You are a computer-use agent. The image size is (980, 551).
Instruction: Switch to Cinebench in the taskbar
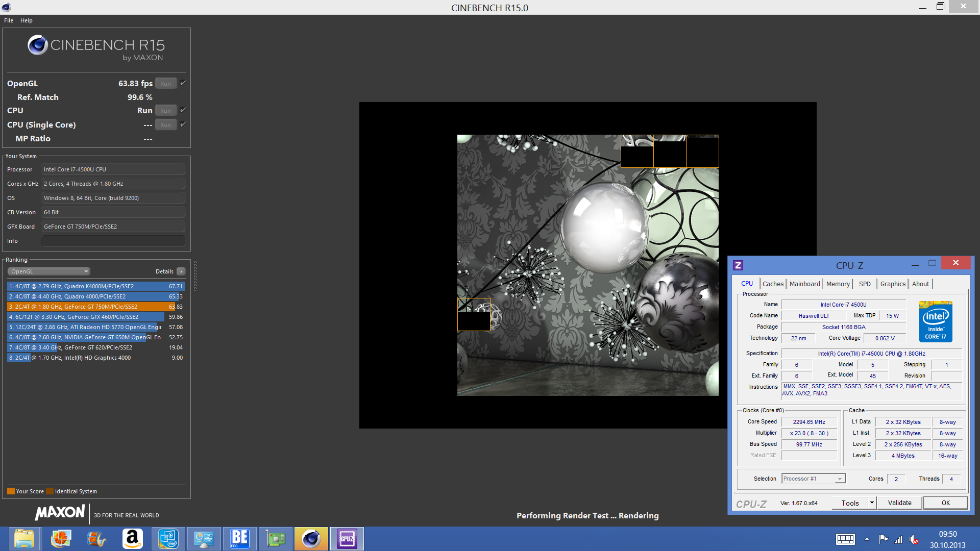tap(311, 539)
